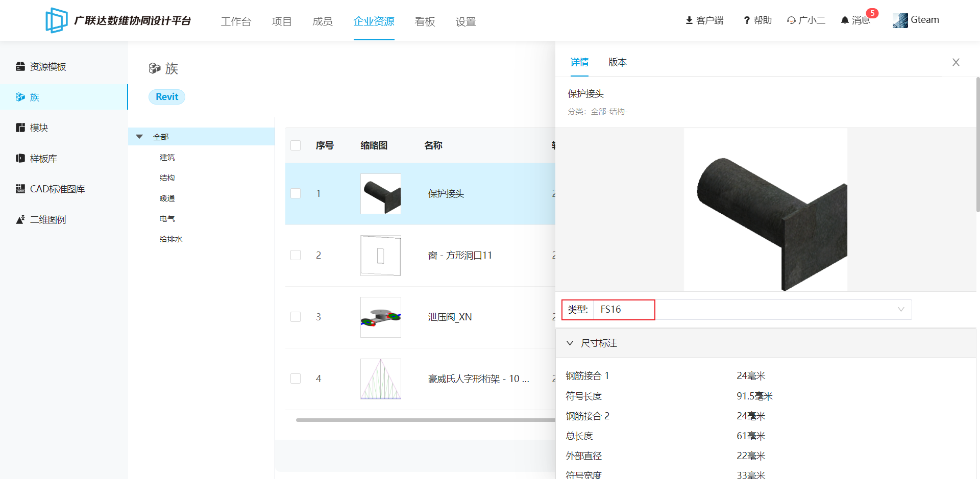Open the 成员 menu
Image resolution: width=980 pixels, height=479 pixels.
point(323,21)
